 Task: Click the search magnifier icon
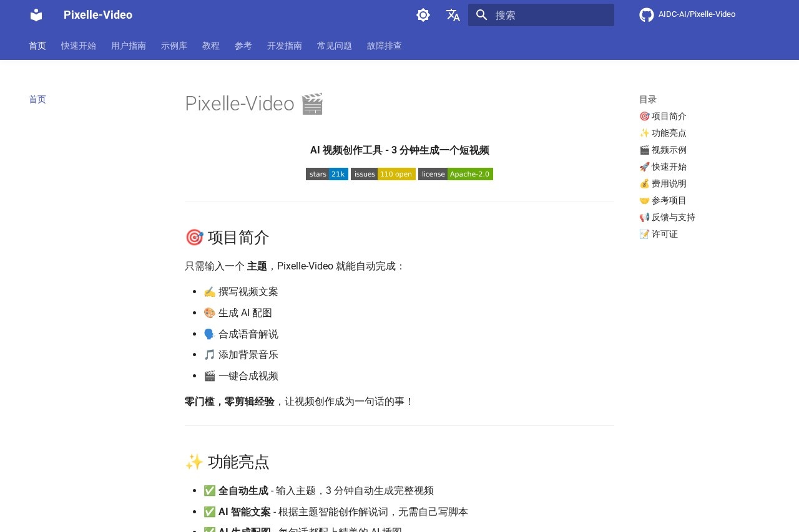[481, 15]
